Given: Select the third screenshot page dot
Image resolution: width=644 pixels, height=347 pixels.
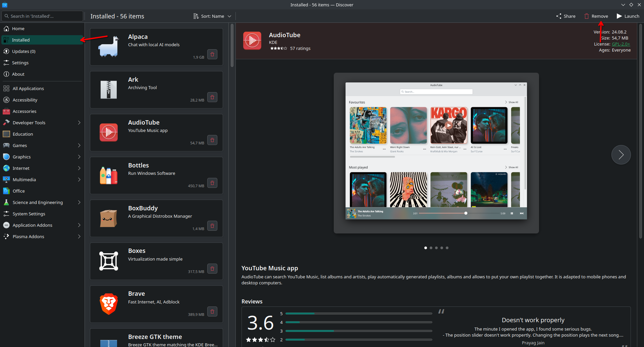Looking at the screenshot, I should pos(436,248).
